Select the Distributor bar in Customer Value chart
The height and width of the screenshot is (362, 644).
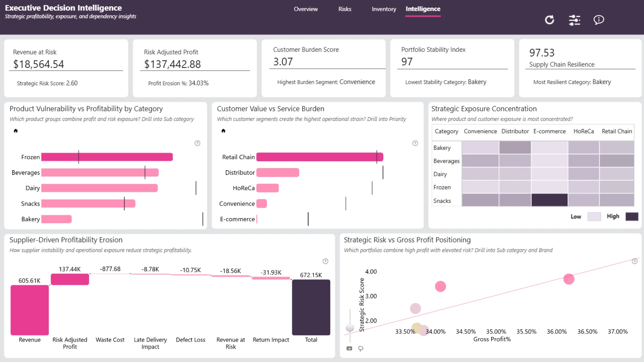tap(278, 173)
